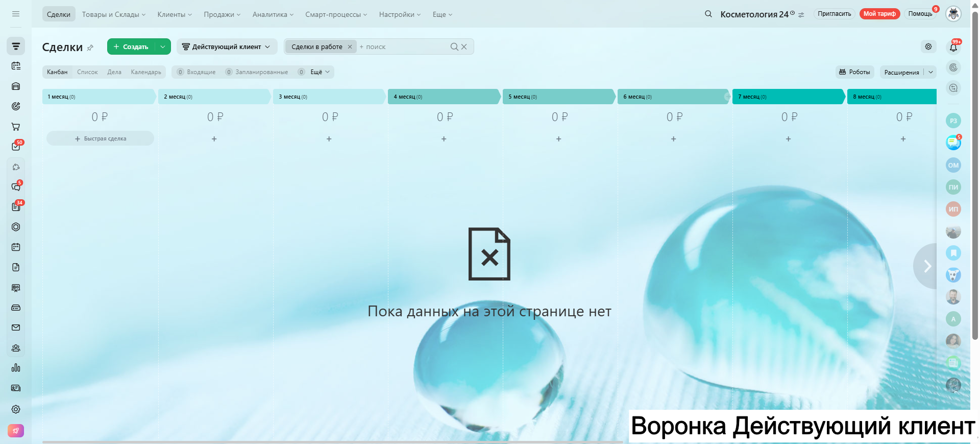Click the kanban next arrow on the right edge

pos(926,266)
